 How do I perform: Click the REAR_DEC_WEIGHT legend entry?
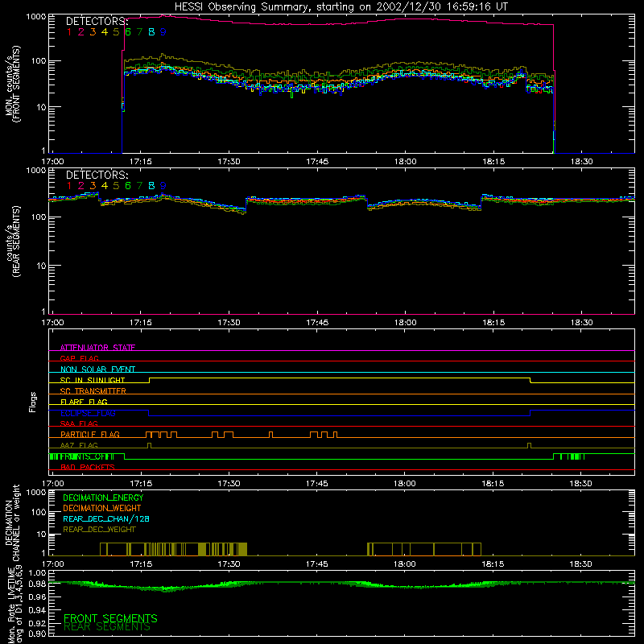click(99, 530)
